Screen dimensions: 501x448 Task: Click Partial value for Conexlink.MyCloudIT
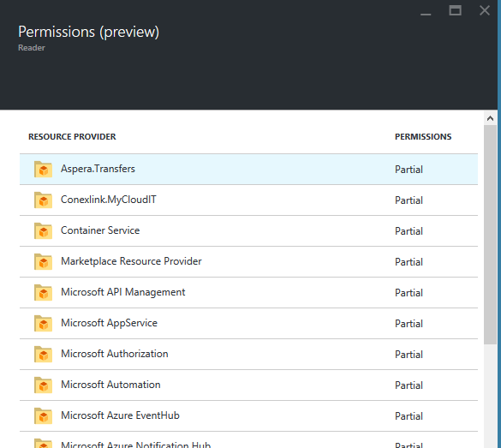pos(409,200)
